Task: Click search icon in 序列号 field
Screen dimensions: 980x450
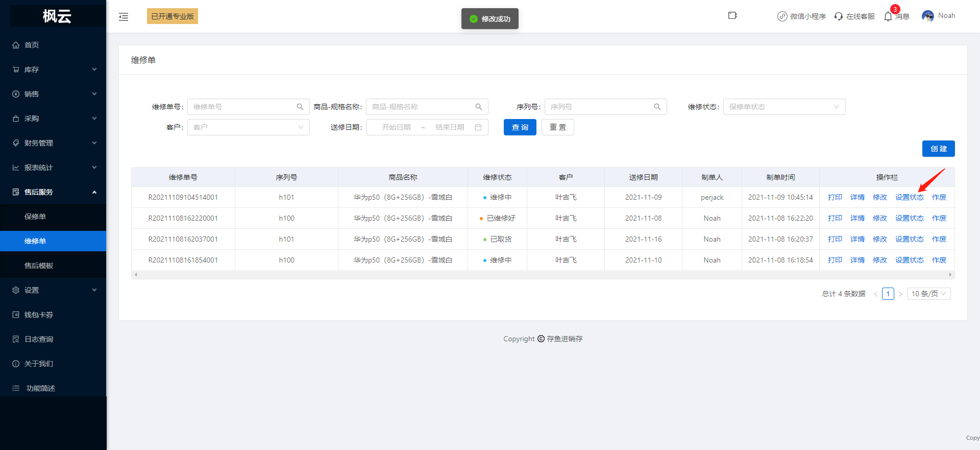Action: click(657, 107)
